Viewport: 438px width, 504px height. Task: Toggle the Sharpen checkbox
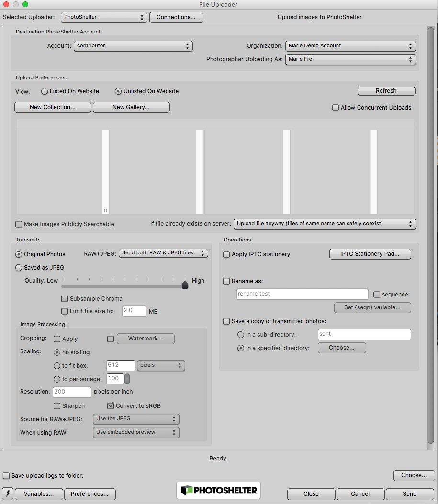click(x=57, y=406)
